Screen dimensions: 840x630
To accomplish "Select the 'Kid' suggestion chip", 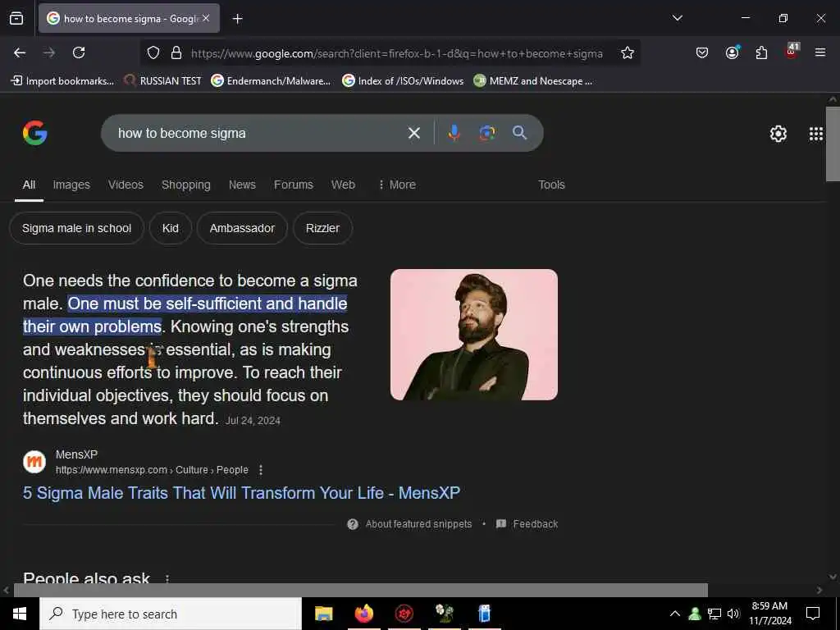I will coord(171,228).
